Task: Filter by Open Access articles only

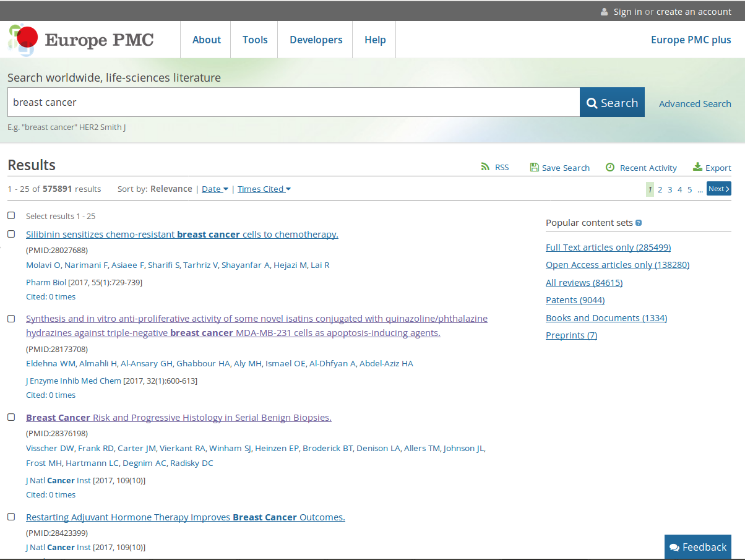Action: 617,265
